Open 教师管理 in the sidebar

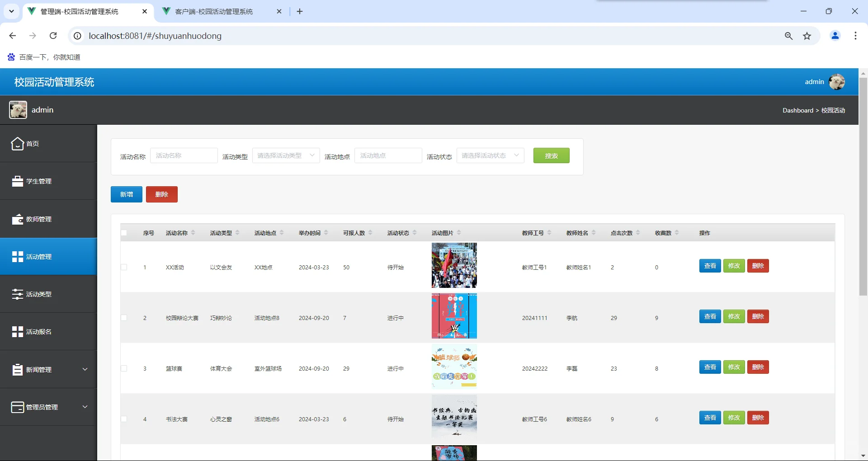[48, 219]
